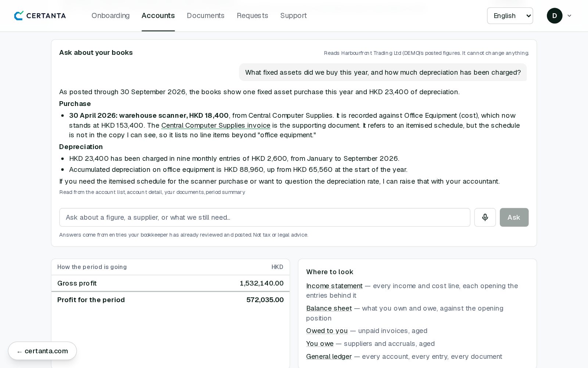Click the Depreciation subheading
Viewport: 588px width, 368px height.
pos(81,146)
